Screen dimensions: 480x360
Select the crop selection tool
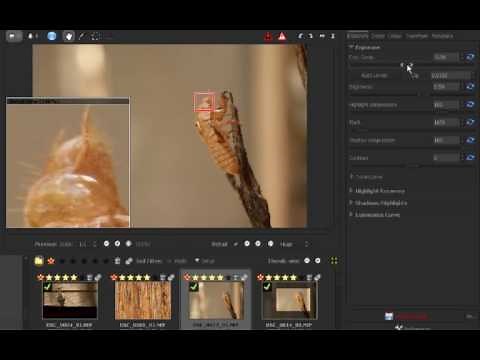coord(95,36)
